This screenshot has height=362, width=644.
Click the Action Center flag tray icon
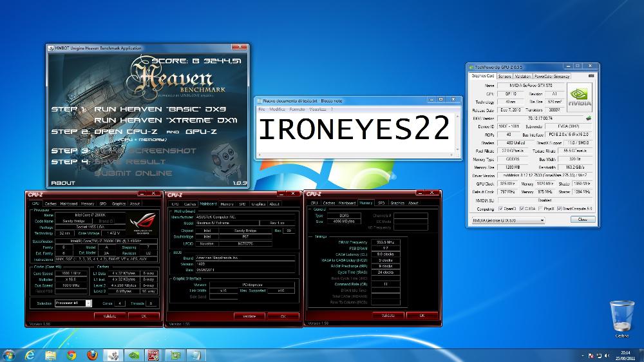591,356
